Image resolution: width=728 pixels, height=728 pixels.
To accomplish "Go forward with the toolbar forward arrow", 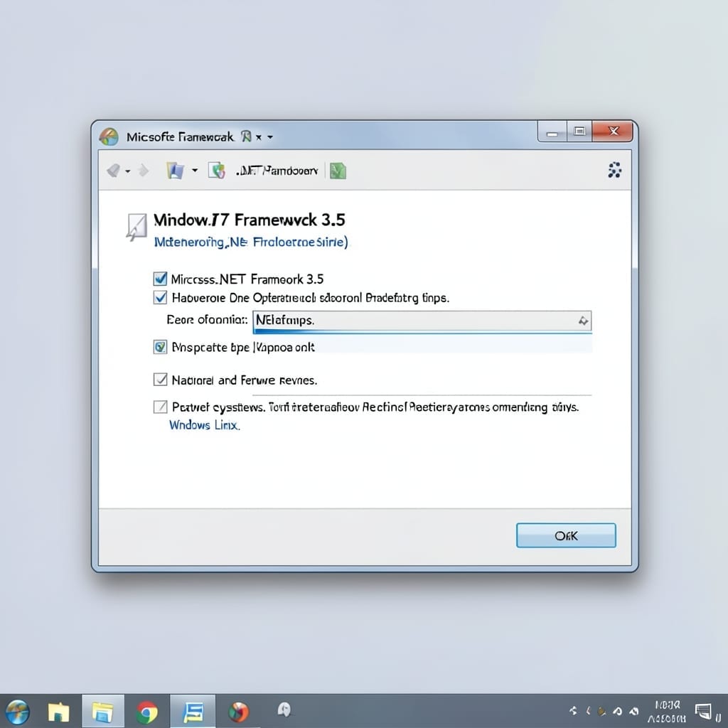I will [144, 171].
